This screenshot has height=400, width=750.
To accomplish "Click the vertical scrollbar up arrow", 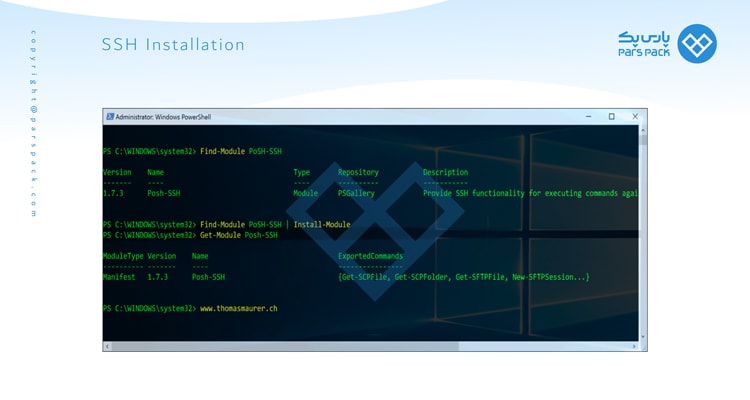I will click(x=643, y=130).
